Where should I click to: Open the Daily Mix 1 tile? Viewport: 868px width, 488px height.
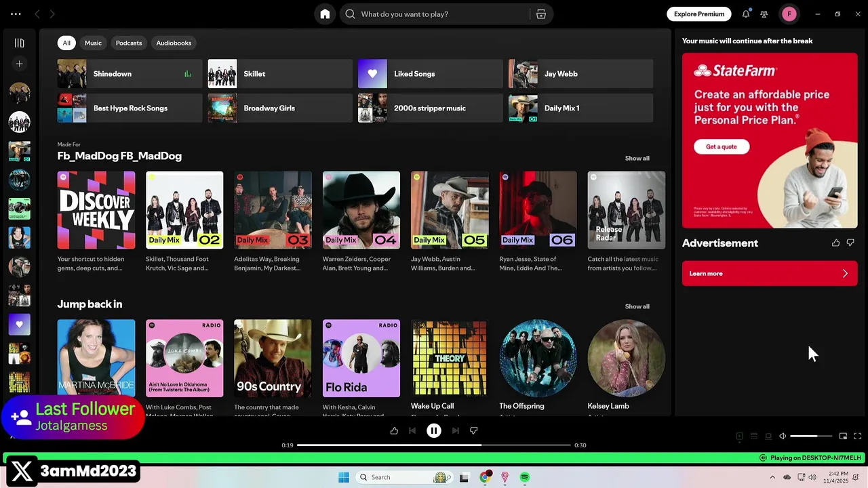581,108
